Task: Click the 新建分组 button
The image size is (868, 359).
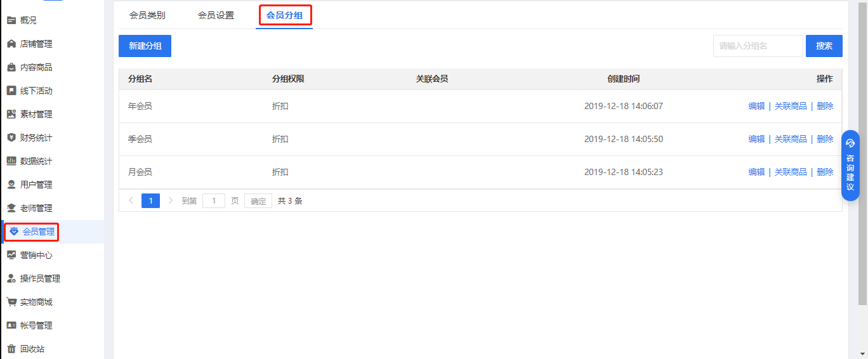Action: [145, 46]
